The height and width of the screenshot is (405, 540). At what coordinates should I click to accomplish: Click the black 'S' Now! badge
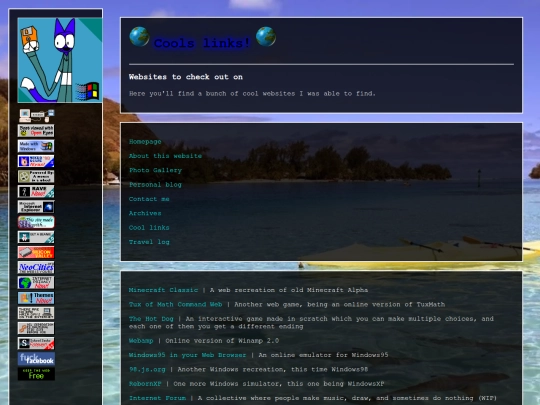point(36,343)
